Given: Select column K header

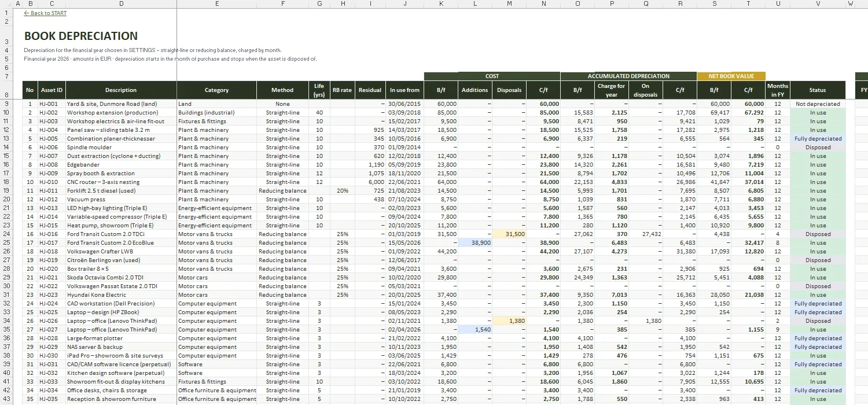Looking at the screenshot, I should [441, 3].
